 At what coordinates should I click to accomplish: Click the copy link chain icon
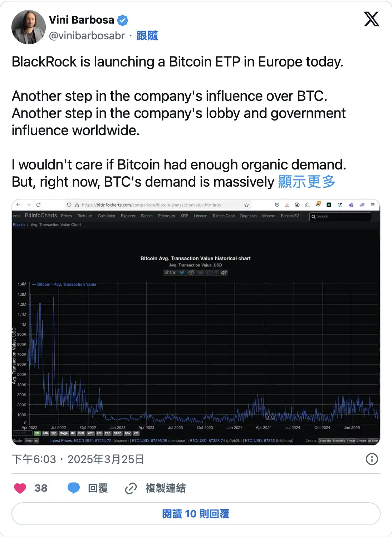[131, 488]
